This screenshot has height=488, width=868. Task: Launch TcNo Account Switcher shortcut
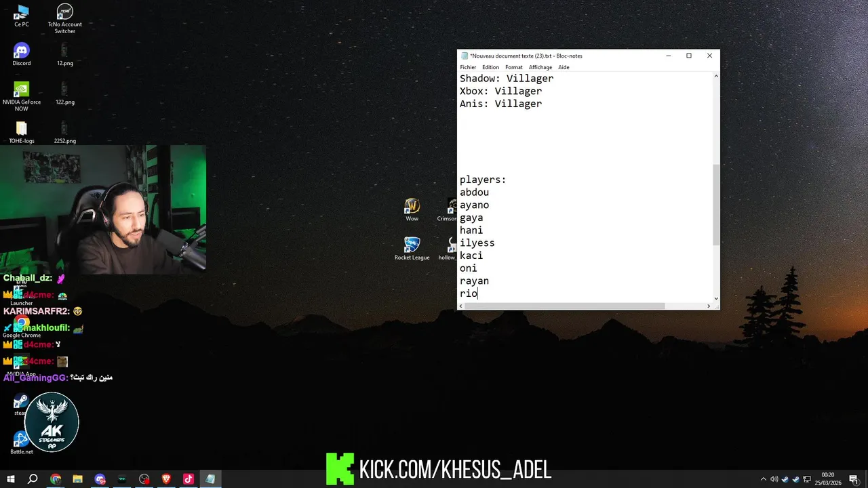[x=64, y=18]
